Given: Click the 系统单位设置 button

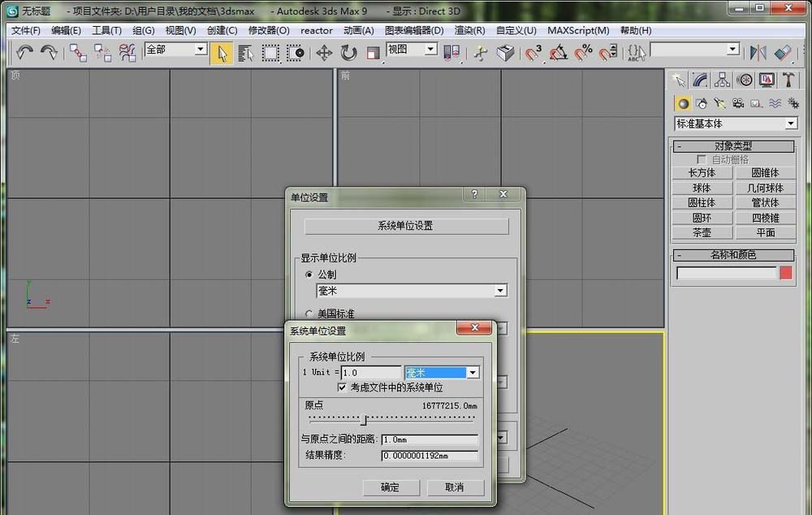Looking at the screenshot, I should (406, 226).
